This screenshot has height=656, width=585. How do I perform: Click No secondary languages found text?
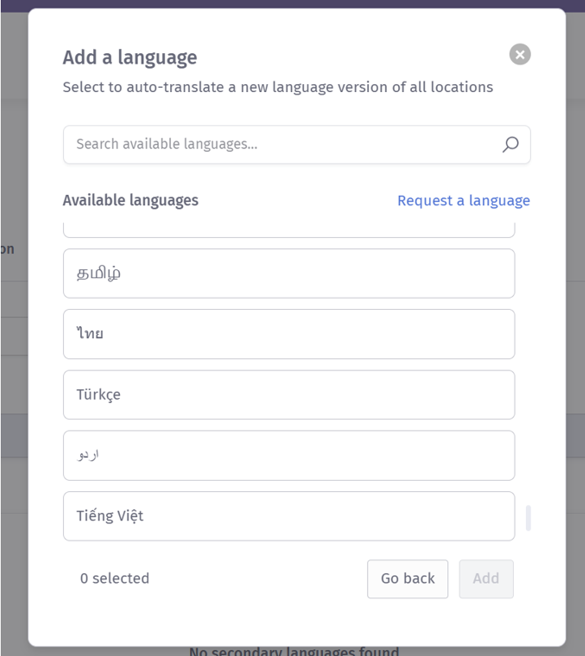click(294, 651)
